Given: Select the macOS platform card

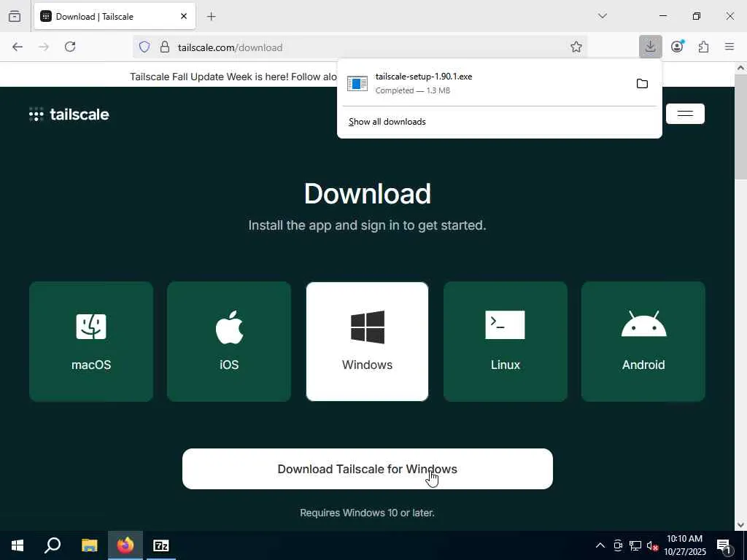Looking at the screenshot, I should point(91,341).
